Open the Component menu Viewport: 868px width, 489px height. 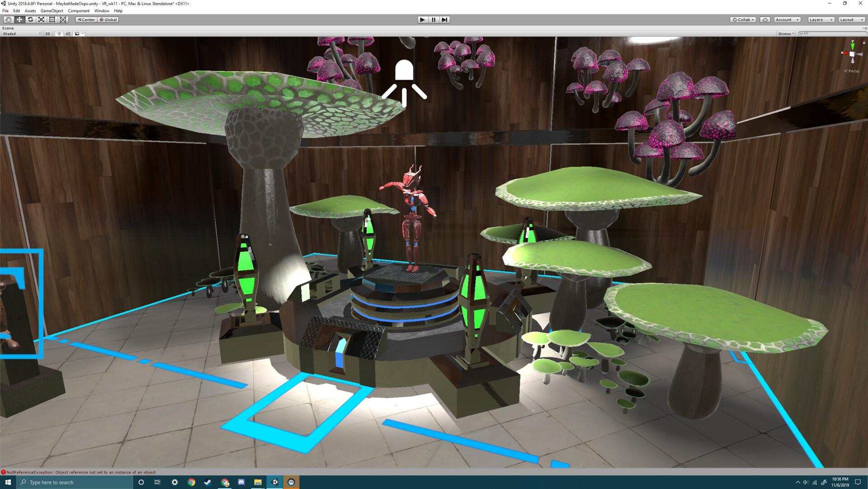click(78, 10)
